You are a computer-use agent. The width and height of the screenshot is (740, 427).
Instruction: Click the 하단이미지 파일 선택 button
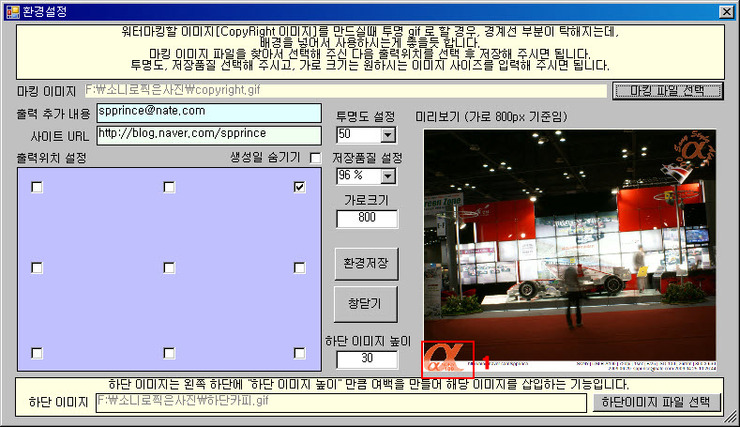tap(656, 402)
